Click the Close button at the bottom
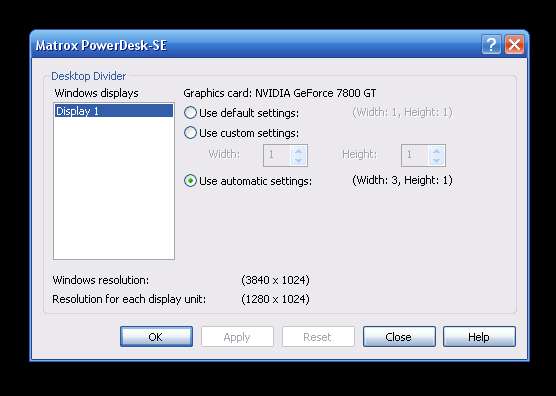Viewport: 556px width, 396px height. (x=399, y=336)
